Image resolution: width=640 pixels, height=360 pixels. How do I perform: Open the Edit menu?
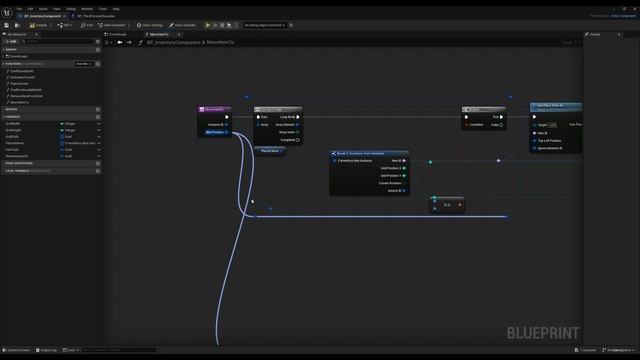(x=30, y=9)
